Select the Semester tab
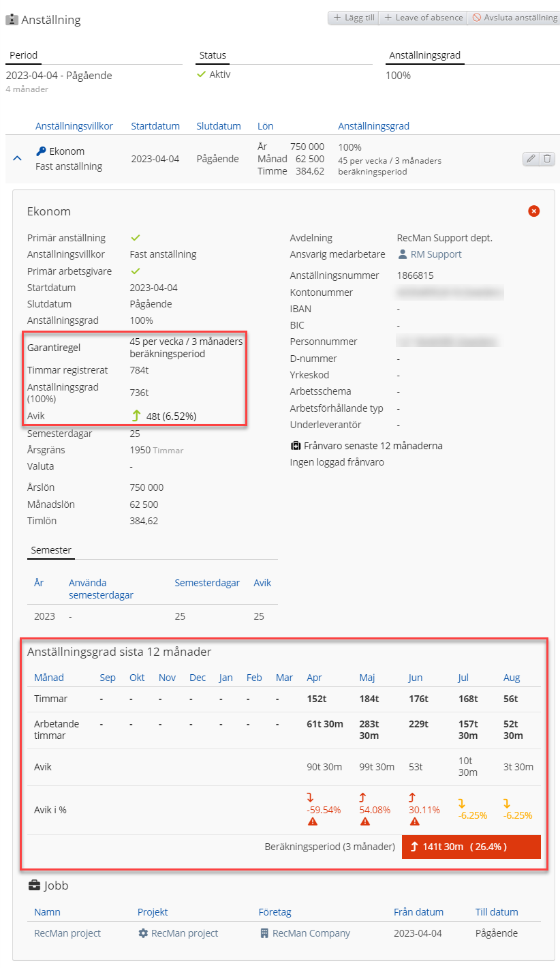 (x=51, y=550)
